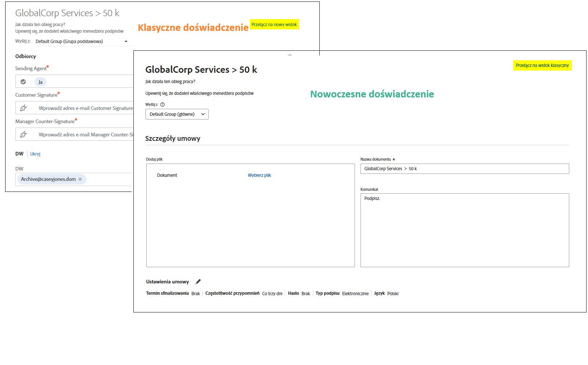588x365 pixels.
Task: Remove the Archive@caseyjones.dom recipient chip
Action: click(x=80, y=179)
